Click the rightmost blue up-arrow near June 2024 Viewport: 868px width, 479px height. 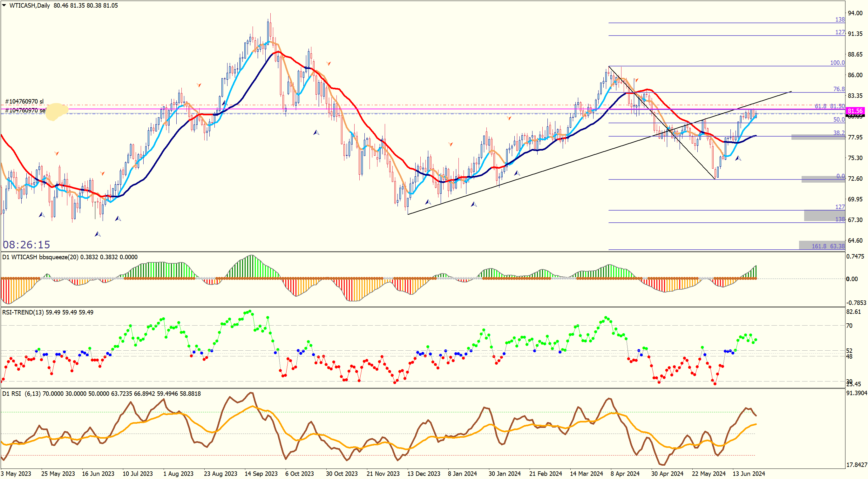point(738,158)
